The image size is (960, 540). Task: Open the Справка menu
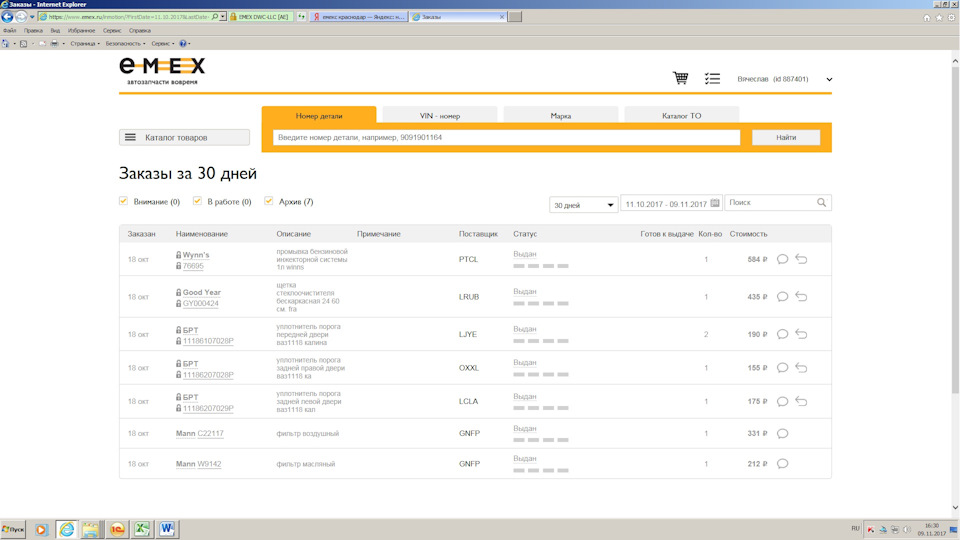140,30
